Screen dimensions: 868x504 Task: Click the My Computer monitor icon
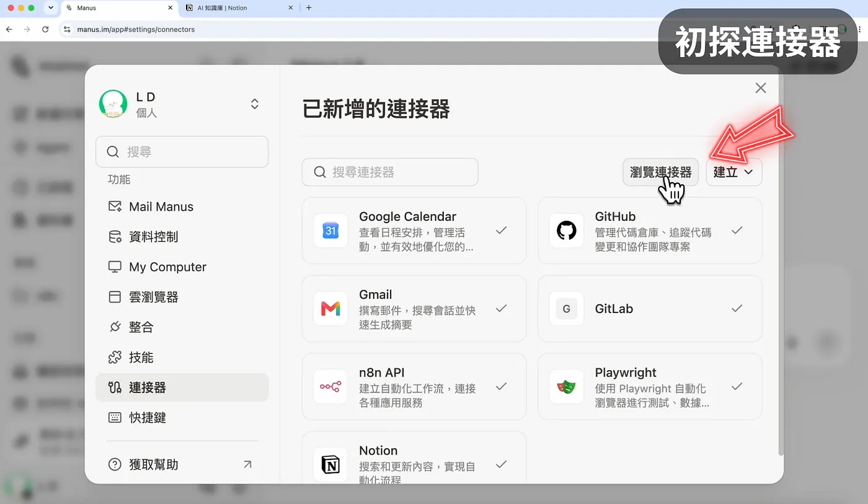click(115, 267)
